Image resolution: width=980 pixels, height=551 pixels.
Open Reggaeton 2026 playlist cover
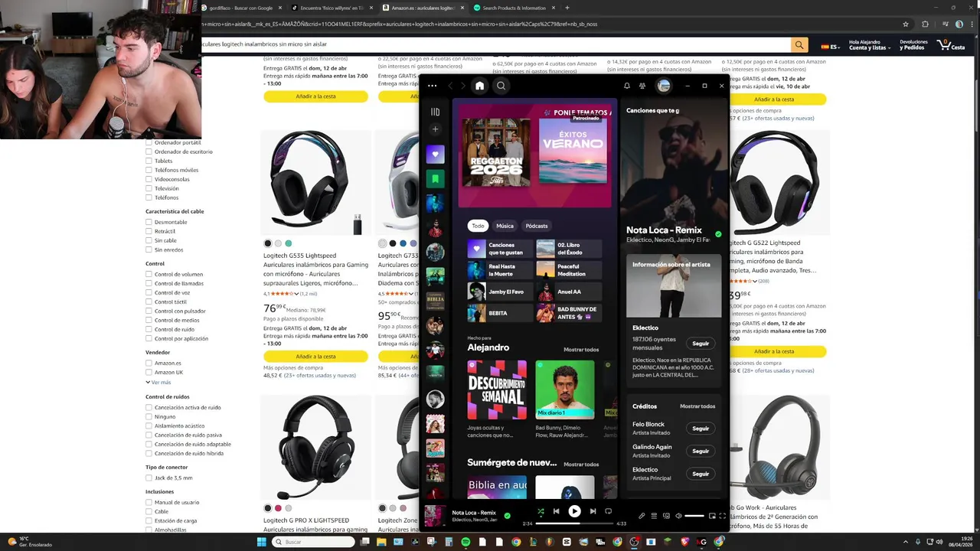496,152
